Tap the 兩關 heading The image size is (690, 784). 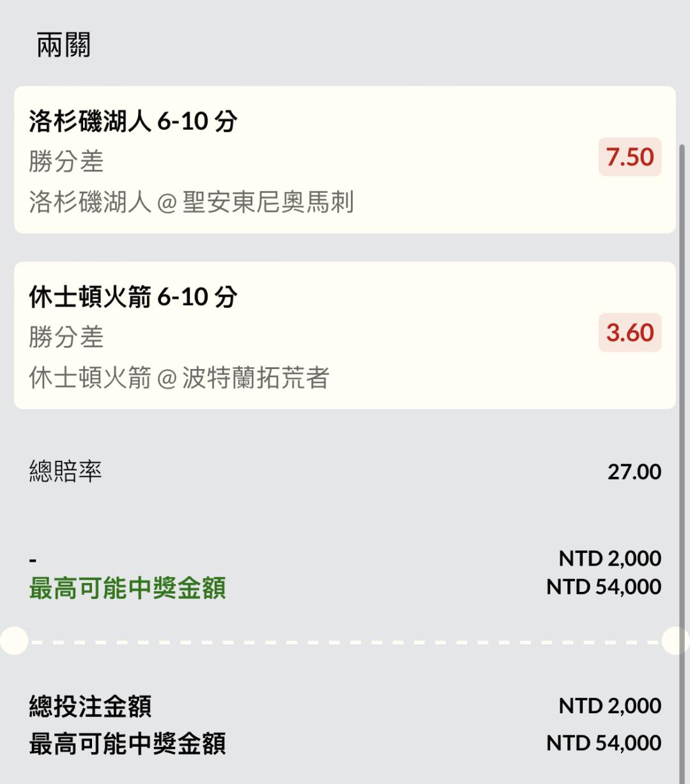pyautogui.click(x=63, y=45)
